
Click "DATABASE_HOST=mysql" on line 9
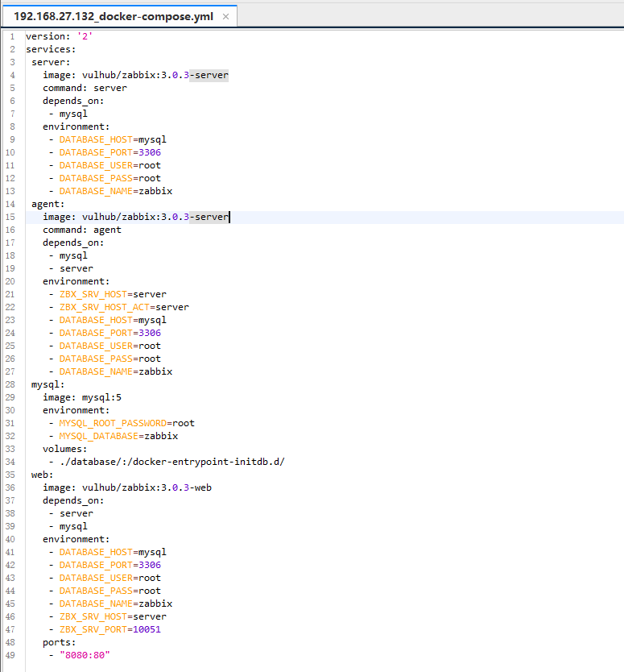[113, 139]
